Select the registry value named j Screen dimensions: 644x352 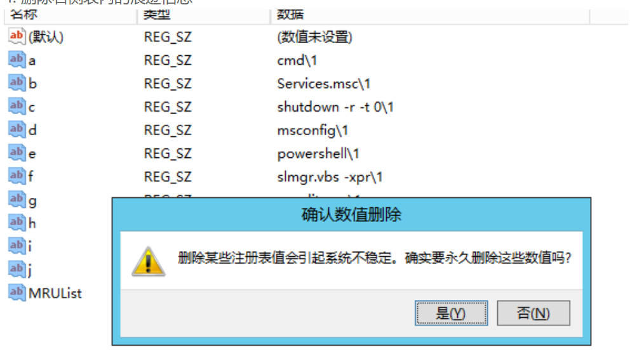tap(30, 271)
